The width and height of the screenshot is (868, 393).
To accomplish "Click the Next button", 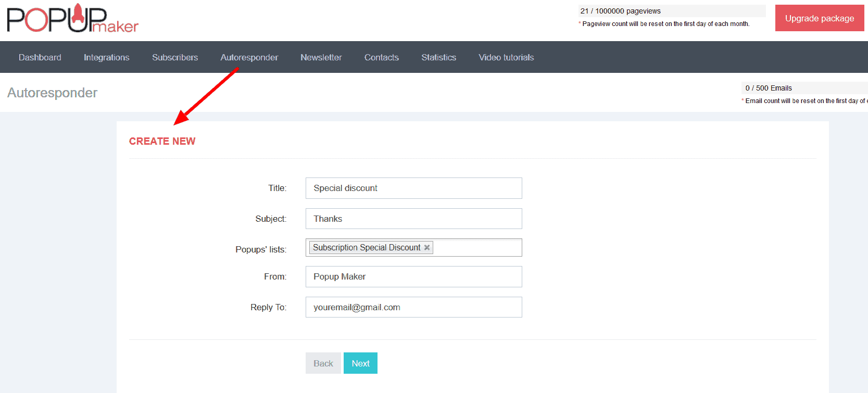I will pos(360,363).
